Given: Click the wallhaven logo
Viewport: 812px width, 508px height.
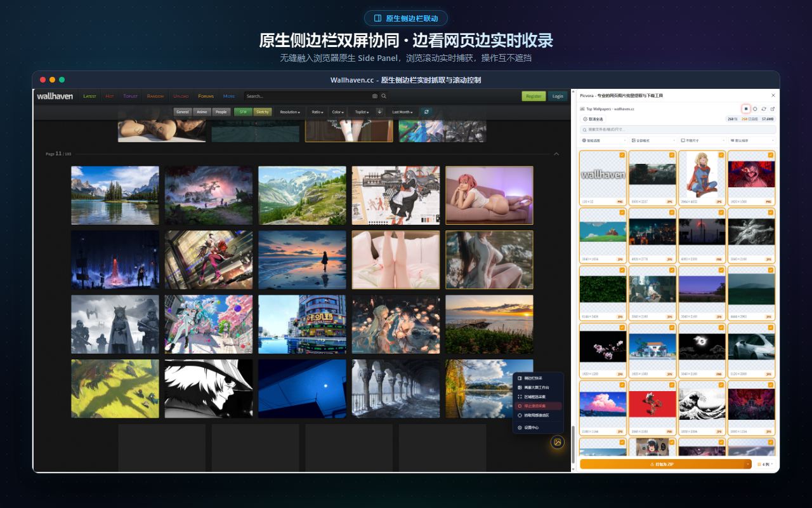Looking at the screenshot, I should click(56, 96).
